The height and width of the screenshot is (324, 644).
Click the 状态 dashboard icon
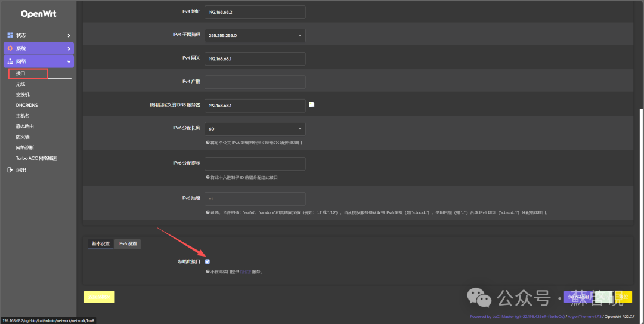(10, 35)
